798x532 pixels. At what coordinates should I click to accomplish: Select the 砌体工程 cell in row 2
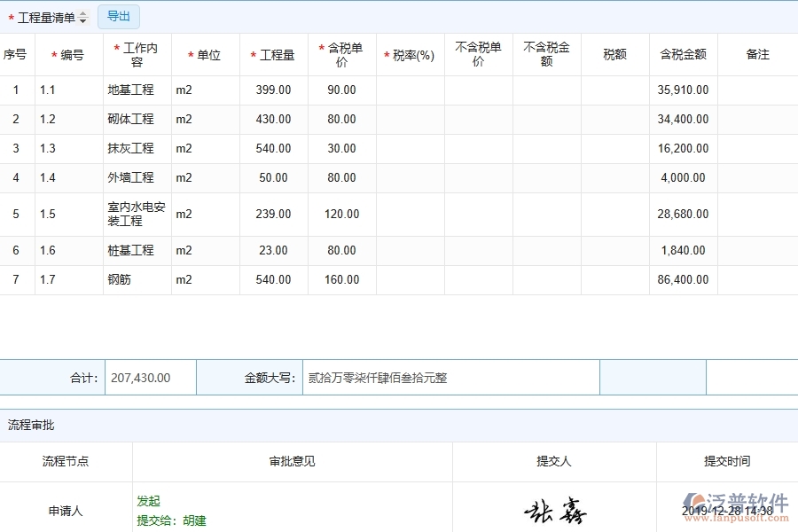point(131,119)
